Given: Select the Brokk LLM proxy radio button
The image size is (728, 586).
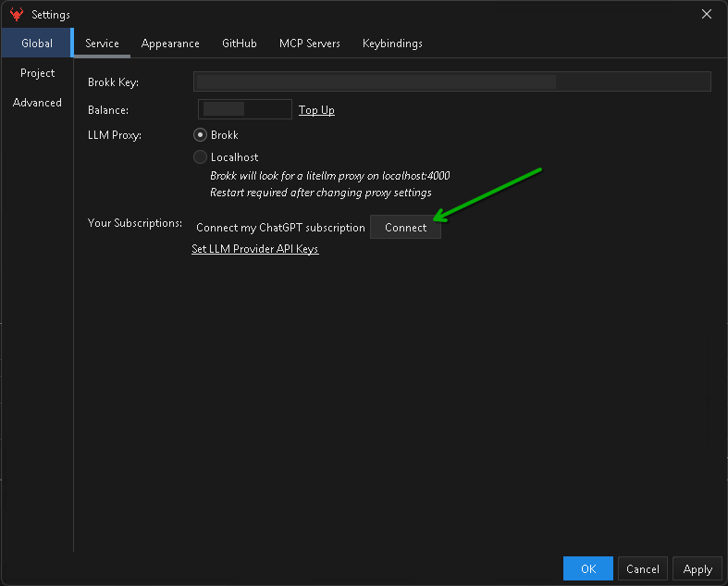Looking at the screenshot, I should click(x=200, y=135).
